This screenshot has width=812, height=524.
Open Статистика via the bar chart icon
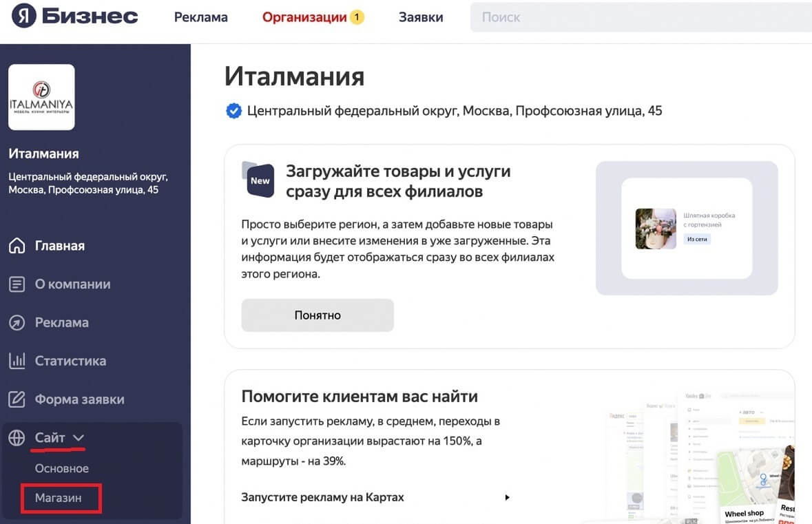point(15,361)
